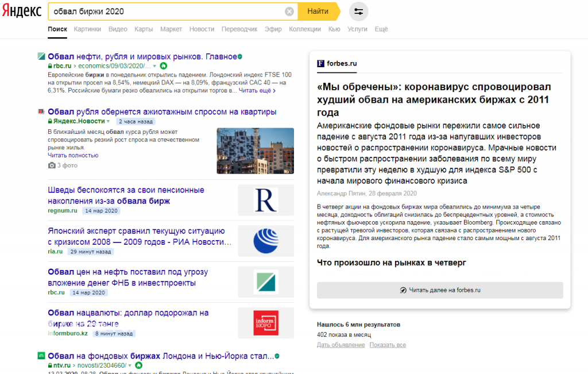Open the Эфир tab
The image size is (588, 374).
pos(273,29)
